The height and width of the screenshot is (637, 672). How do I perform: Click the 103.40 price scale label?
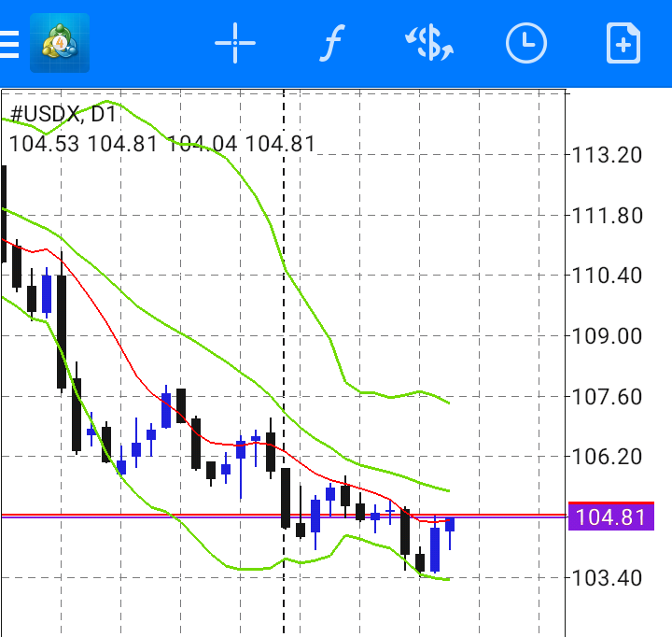click(607, 578)
